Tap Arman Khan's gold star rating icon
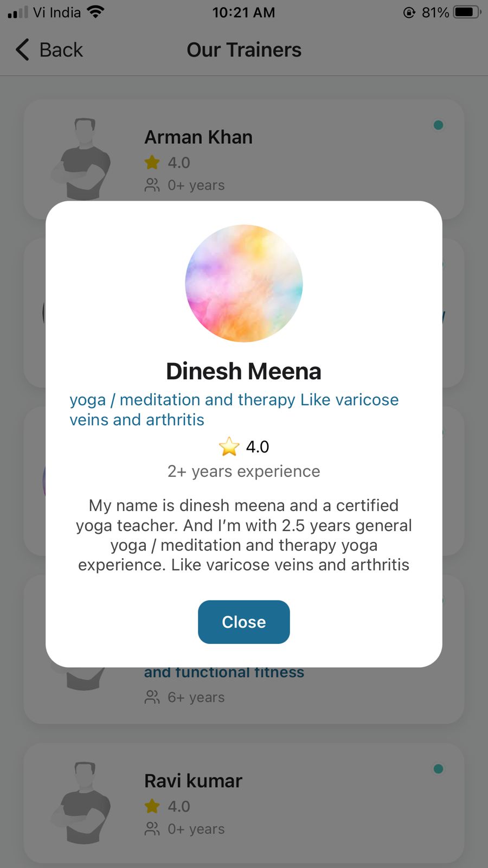 (152, 162)
